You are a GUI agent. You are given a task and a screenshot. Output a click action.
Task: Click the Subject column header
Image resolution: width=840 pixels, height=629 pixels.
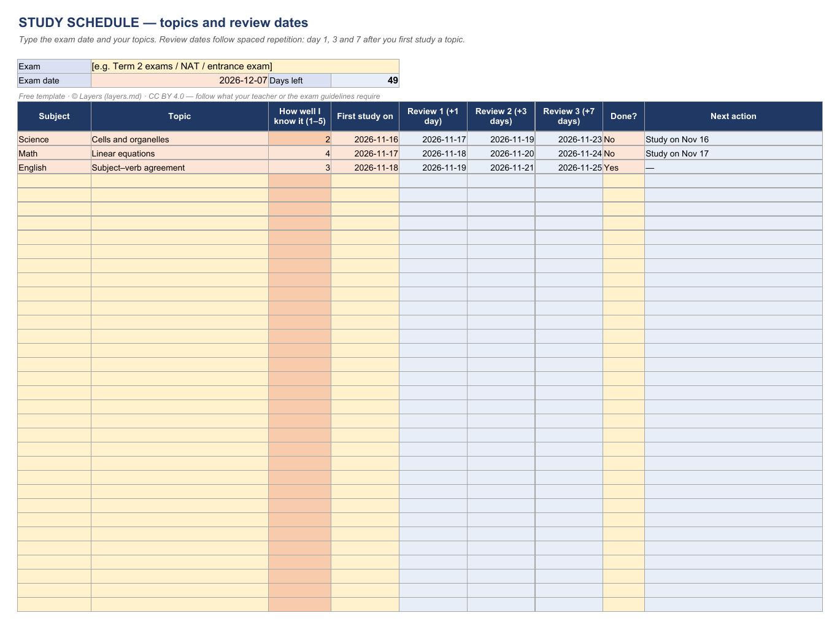coord(54,117)
